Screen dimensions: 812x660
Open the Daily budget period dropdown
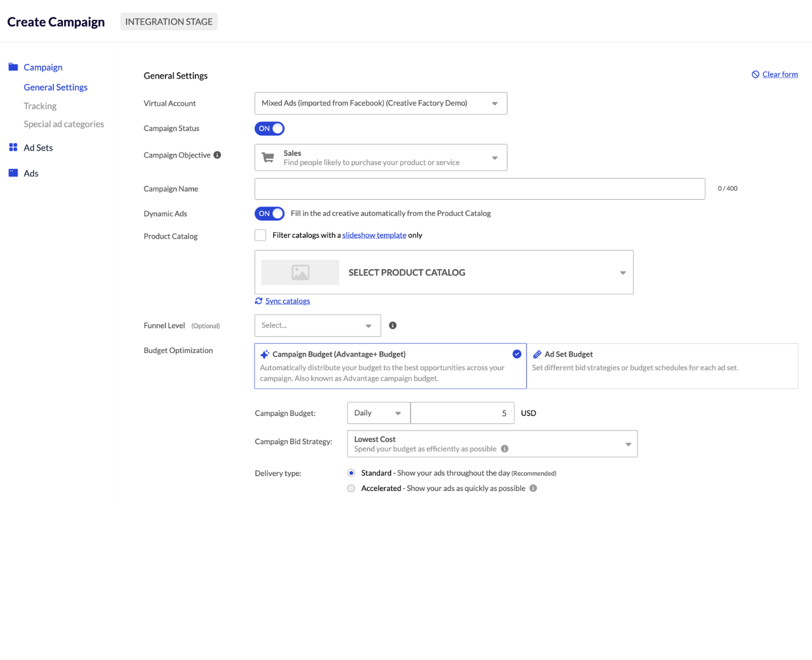pyautogui.click(x=379, y=413)
